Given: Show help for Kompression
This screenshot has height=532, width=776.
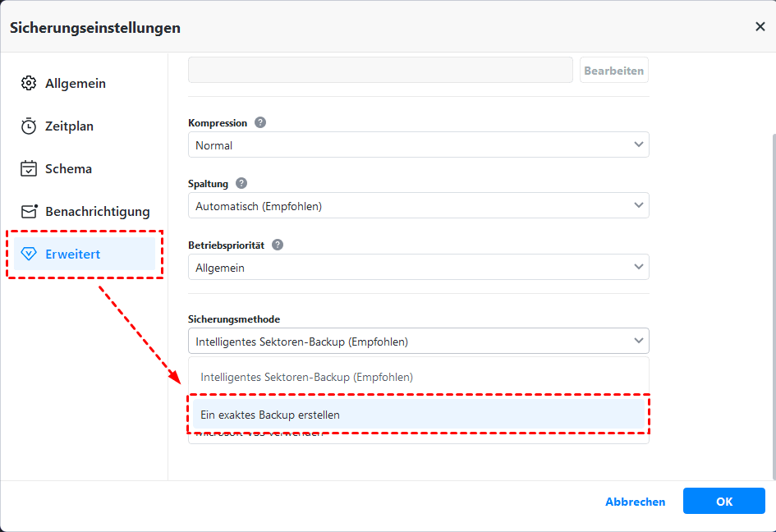Looking at the screenshot, I should (x=260, y=122).
